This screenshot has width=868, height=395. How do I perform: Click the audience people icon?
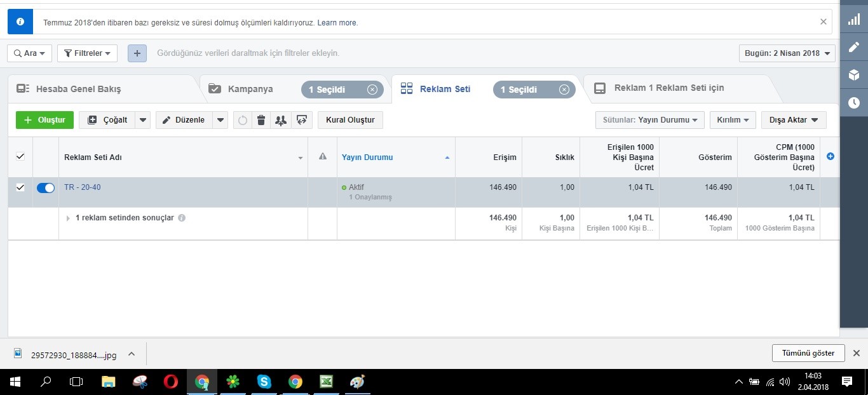(280, 120)
